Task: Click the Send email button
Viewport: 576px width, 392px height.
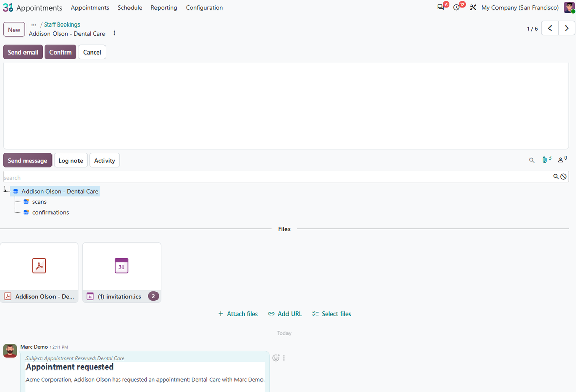Action: tap(23, 52)
